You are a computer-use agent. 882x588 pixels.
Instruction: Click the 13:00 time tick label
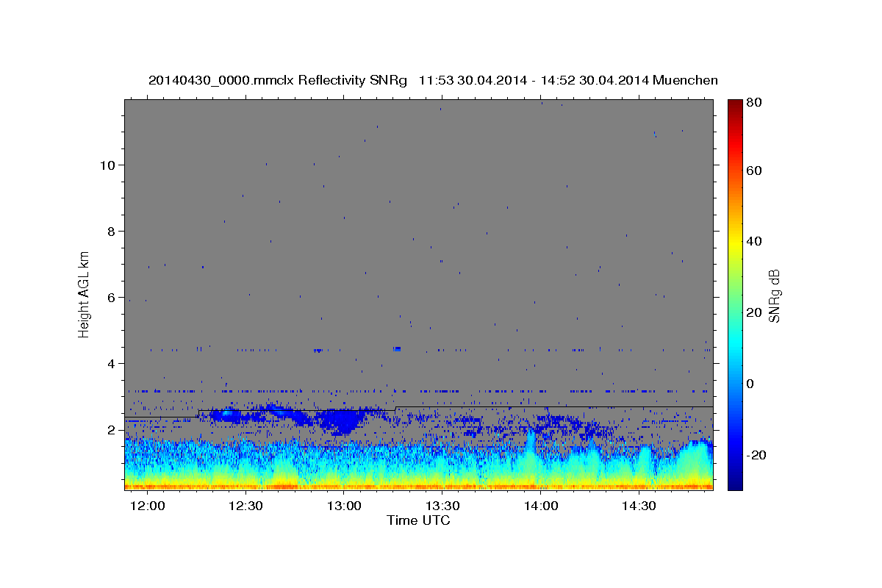click(344, 506)
